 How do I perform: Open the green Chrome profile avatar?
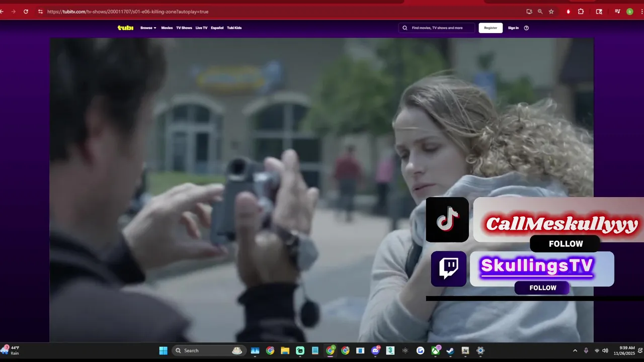(x=629, y=12)
